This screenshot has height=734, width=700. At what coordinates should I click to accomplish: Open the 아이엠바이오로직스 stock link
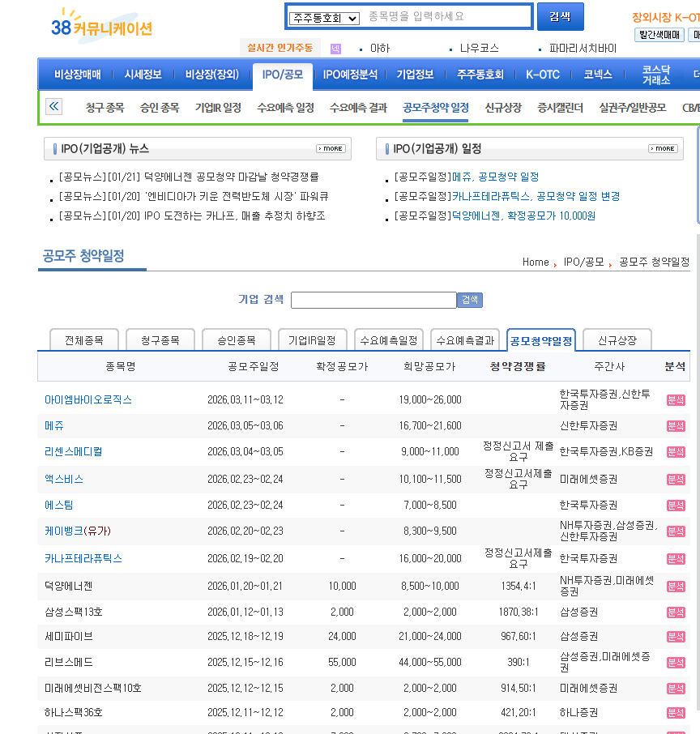click(x=88, y=399)
